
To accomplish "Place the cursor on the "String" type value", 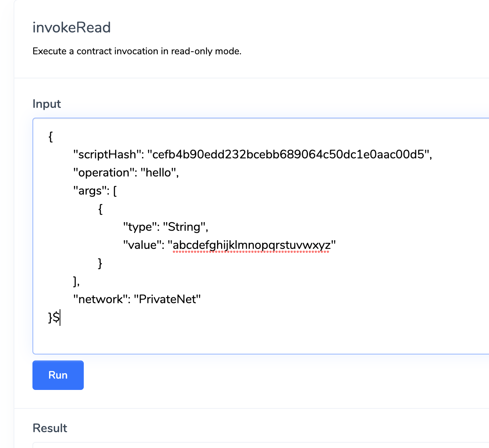I will click(184, 227).
